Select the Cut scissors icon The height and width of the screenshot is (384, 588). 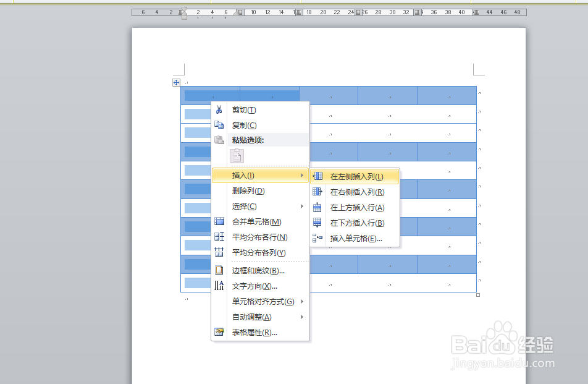(219, 110)
